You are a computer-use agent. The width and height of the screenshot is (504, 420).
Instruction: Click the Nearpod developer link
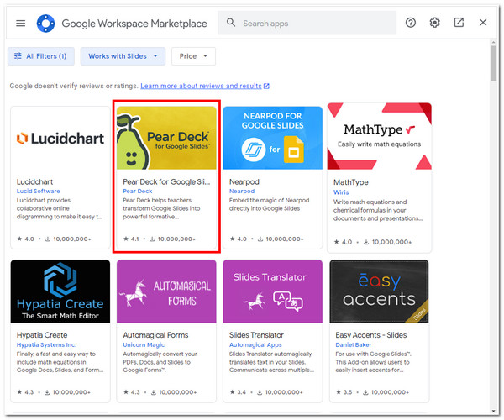[x=242, y=191]
